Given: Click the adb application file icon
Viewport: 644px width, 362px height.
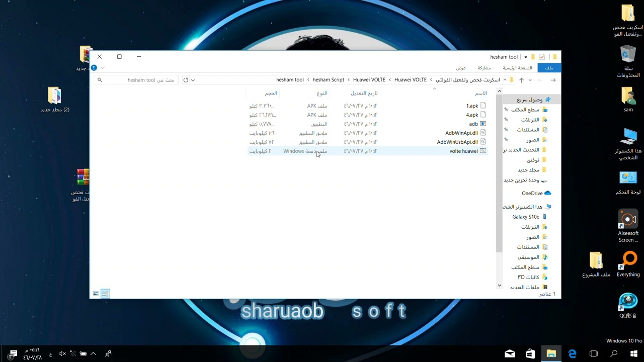Looking at the screenshot, I should click(483, 124).
